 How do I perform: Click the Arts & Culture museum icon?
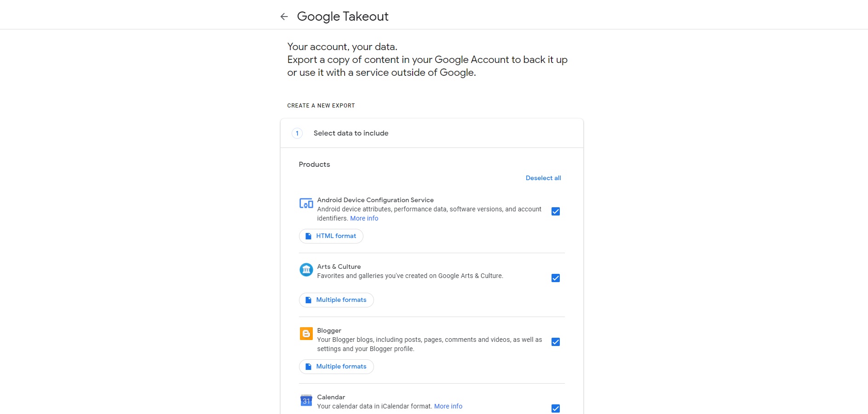[306, 270]
